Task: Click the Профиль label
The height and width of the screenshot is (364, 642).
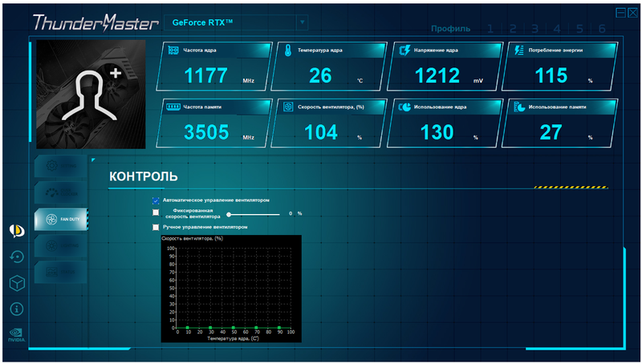Action: 450,29
